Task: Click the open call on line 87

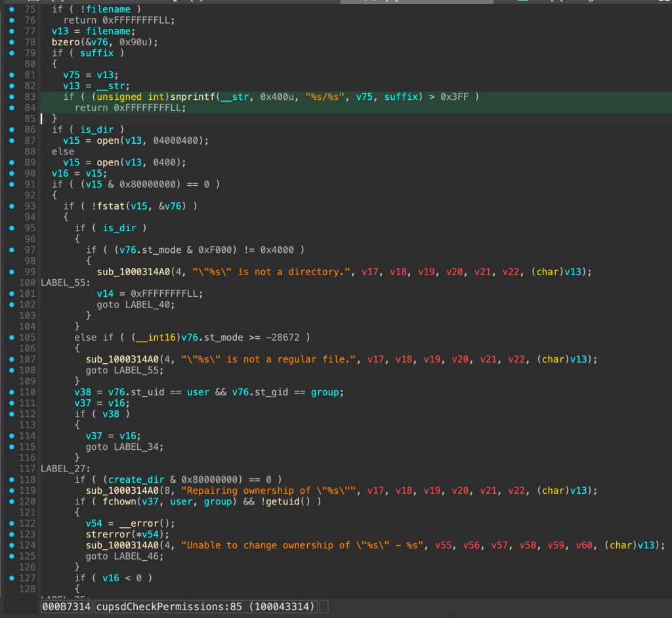Action: [x=108, y=141]
